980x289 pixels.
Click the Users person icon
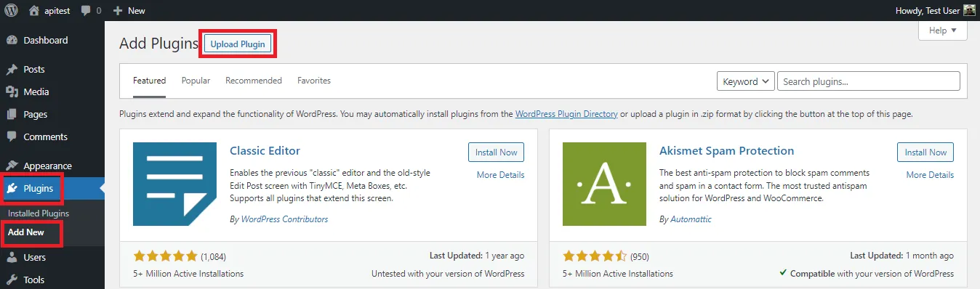click(x=12, y=258)
